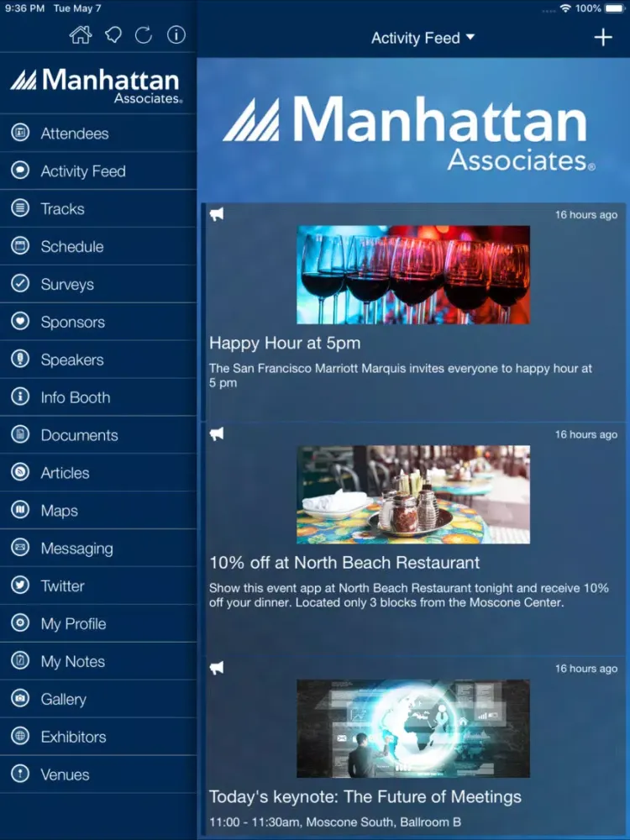This screenshot has height=840, width=630.
Task: Select the Schedule menu item
Action: (98, 246)
